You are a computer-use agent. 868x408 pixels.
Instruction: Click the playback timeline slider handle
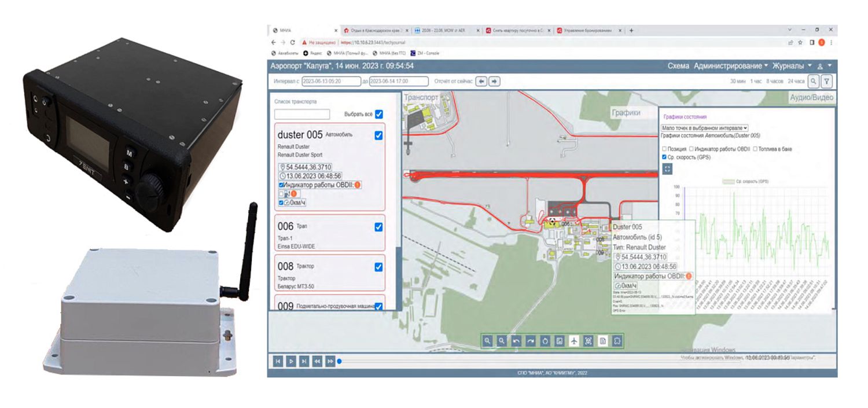click(339, 362)
